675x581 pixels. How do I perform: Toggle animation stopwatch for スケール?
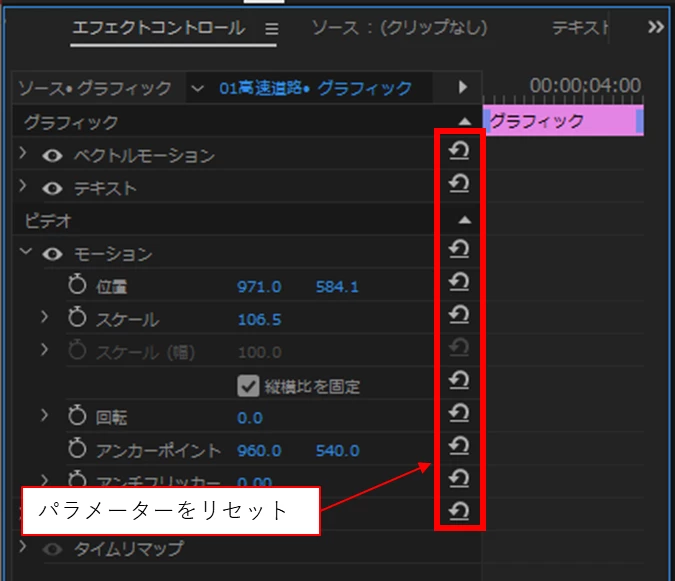click(x=77, y=318)
